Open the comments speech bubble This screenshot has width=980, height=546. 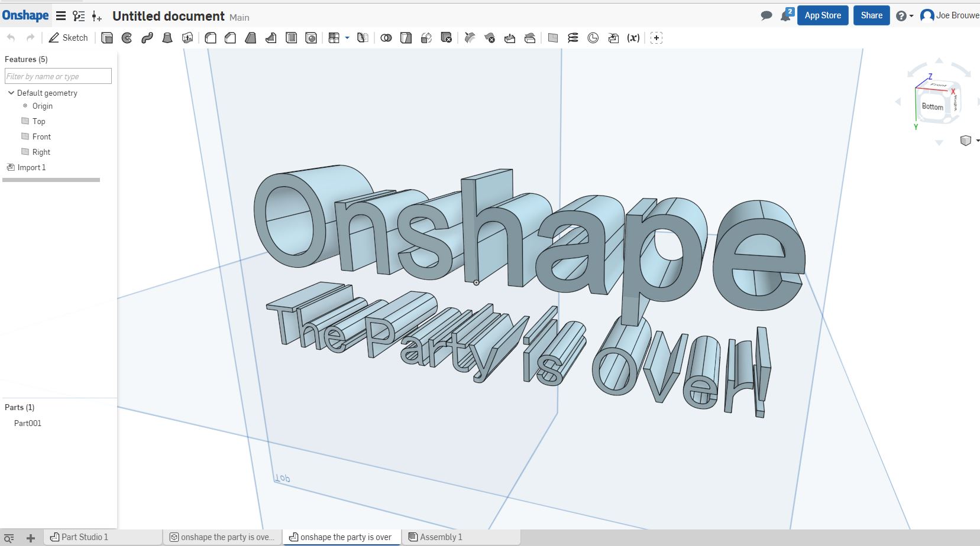coord(766,16)
